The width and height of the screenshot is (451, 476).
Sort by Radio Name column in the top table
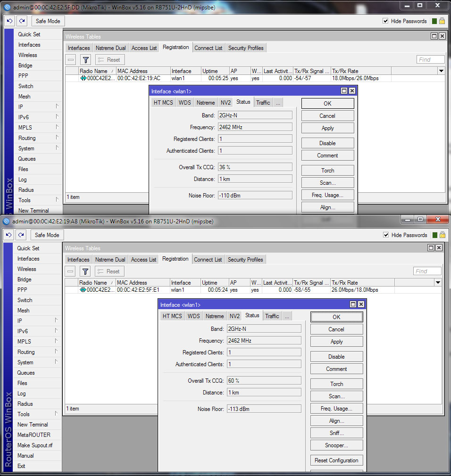pos(97,71)
